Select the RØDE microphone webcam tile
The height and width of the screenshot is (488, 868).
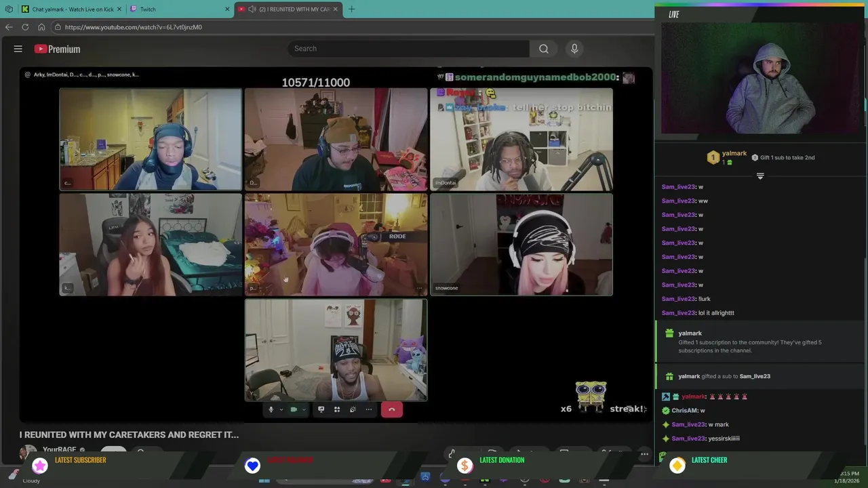point(336,245)
